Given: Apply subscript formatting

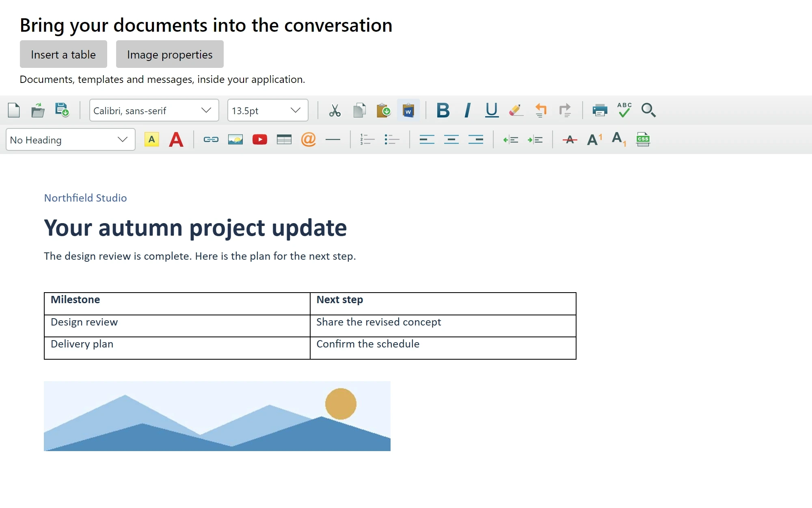Looking at the screenshot, I should tap(619, 139).
